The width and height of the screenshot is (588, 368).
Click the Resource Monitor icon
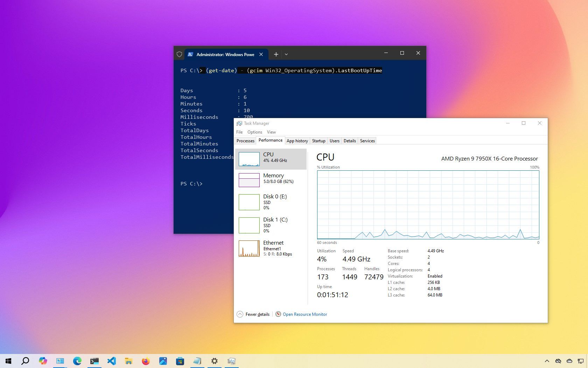pyautogui.click(x=278, y=314)
